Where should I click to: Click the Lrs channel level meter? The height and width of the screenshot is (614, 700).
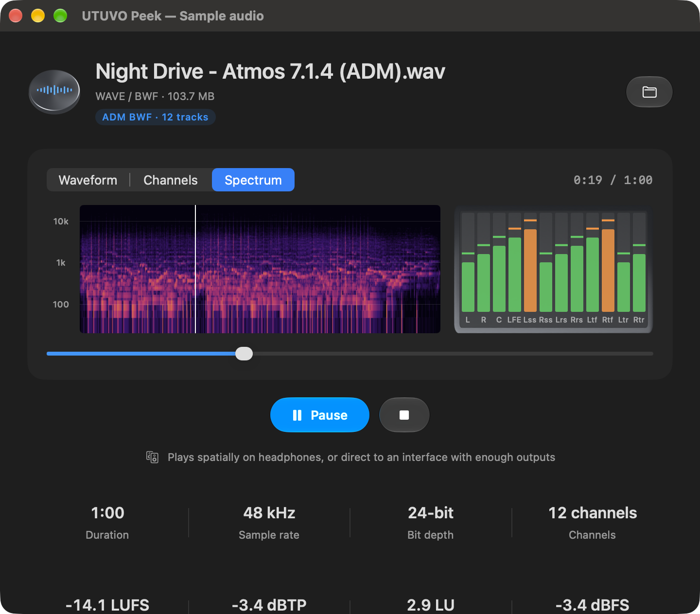click(x=561, y=262)
